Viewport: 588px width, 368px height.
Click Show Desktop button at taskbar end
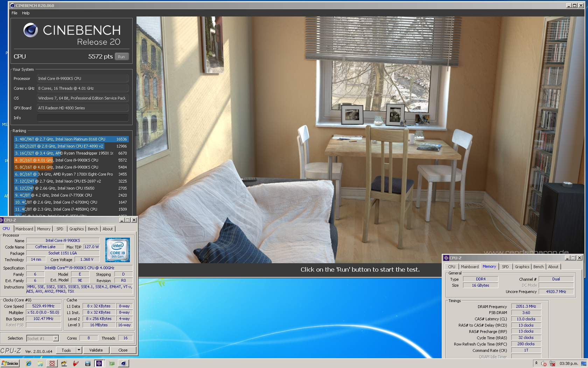(584, 363)
